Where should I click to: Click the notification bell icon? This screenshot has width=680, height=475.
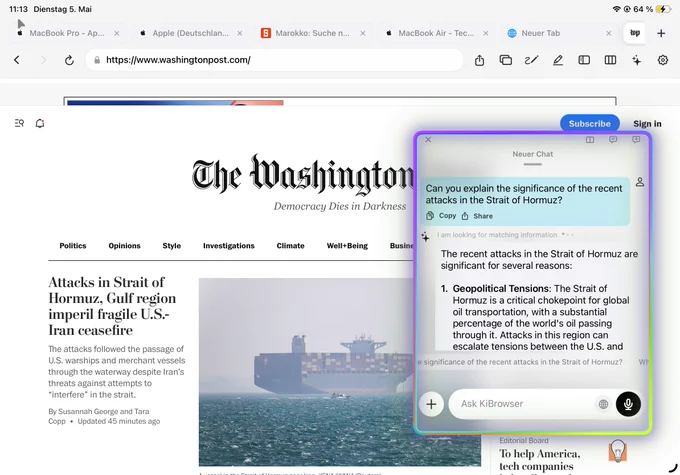(40, 123)
